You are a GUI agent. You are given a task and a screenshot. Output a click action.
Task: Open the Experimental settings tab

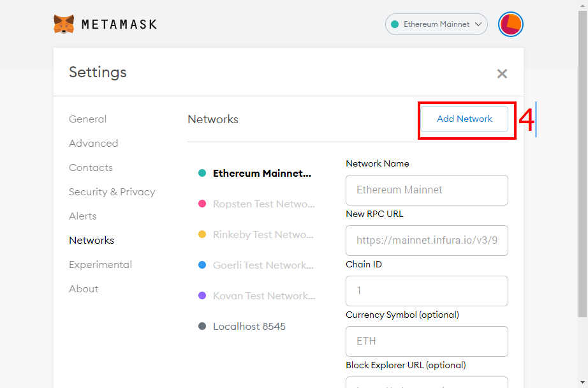[x=101, y=265]
